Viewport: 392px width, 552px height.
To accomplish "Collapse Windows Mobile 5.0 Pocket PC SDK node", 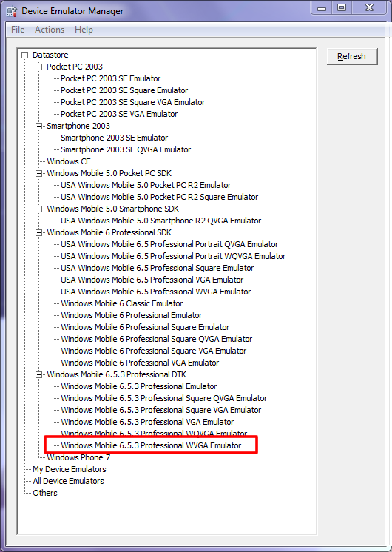I will 38,173.
